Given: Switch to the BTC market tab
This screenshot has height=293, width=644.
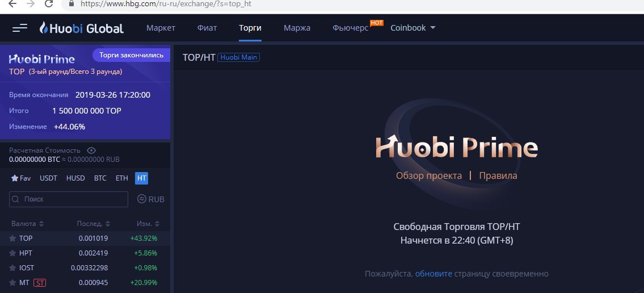Looking at the screenshot, I should pyautogui.click(x=100, y=178).
